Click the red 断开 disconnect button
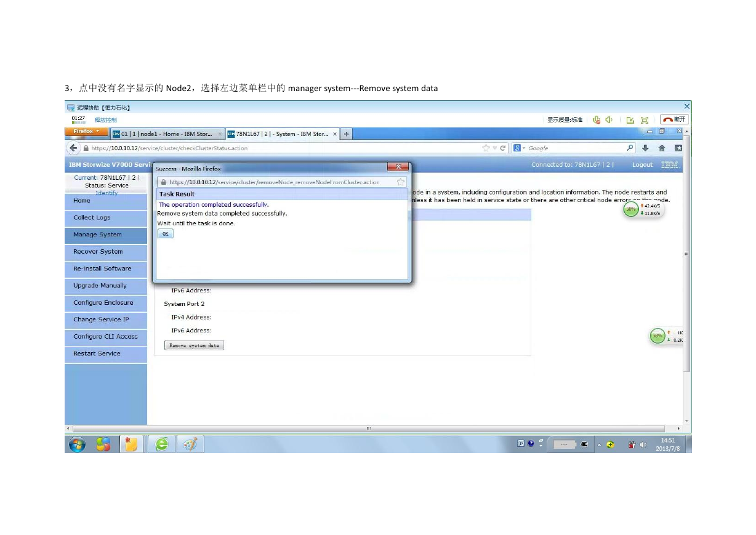This screenshot has width=756, height=535. 674,119
